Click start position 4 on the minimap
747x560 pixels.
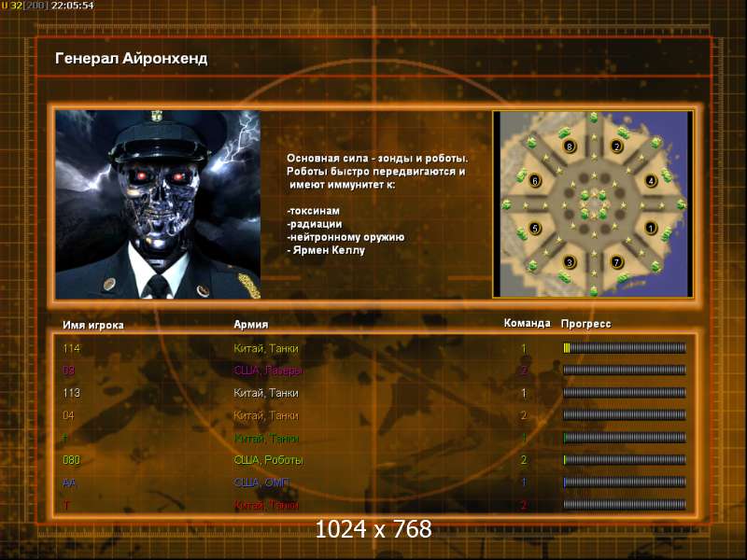651,180
